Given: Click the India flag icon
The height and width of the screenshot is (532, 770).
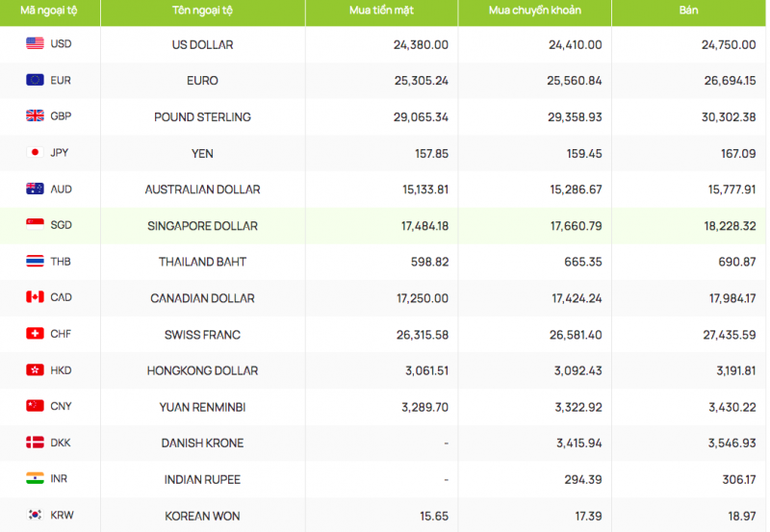Looking at the screenshot, I should tap(36, 479).
